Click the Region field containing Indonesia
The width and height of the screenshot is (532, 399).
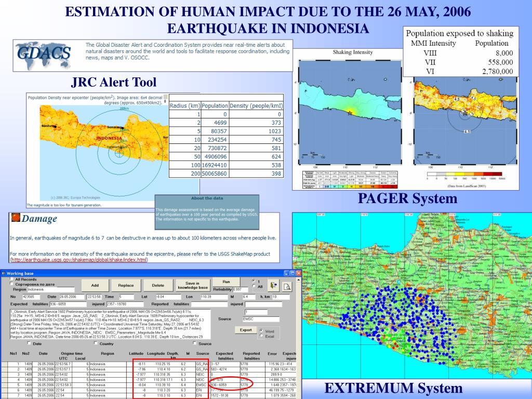pyautogui.click(x=50, y=289)
